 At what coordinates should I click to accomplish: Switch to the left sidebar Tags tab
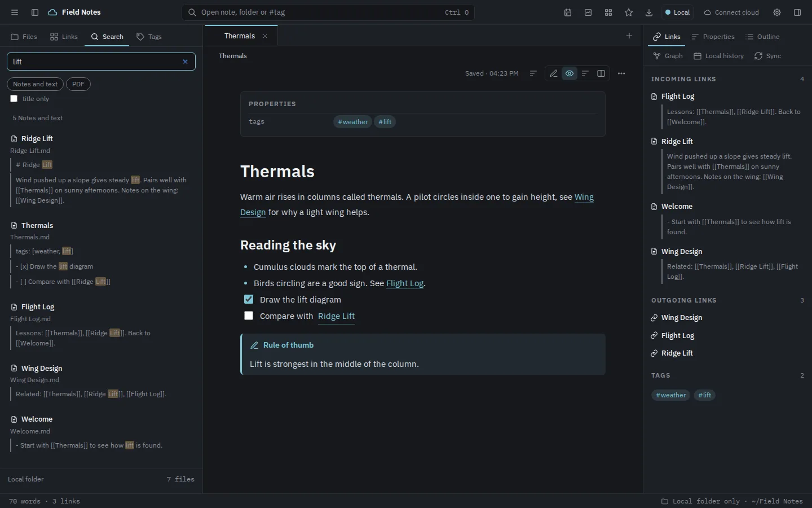click(x=149, y=37)
